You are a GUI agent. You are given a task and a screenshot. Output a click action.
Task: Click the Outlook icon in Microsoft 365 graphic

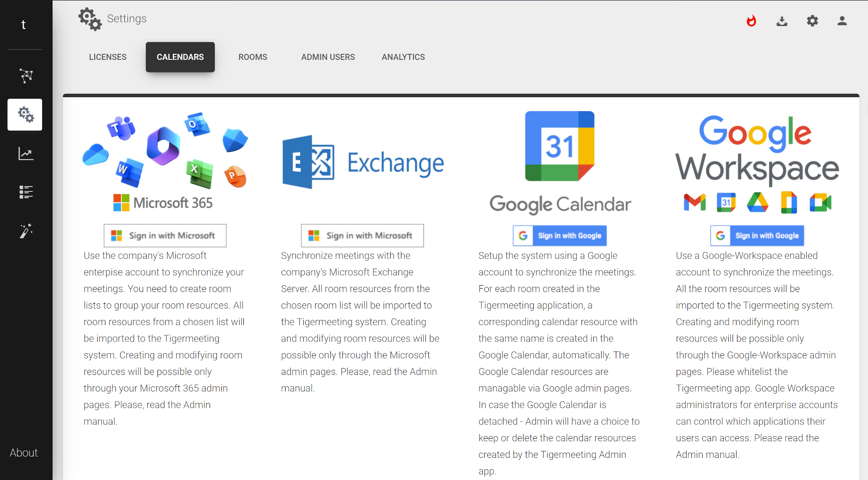[197, 125]
